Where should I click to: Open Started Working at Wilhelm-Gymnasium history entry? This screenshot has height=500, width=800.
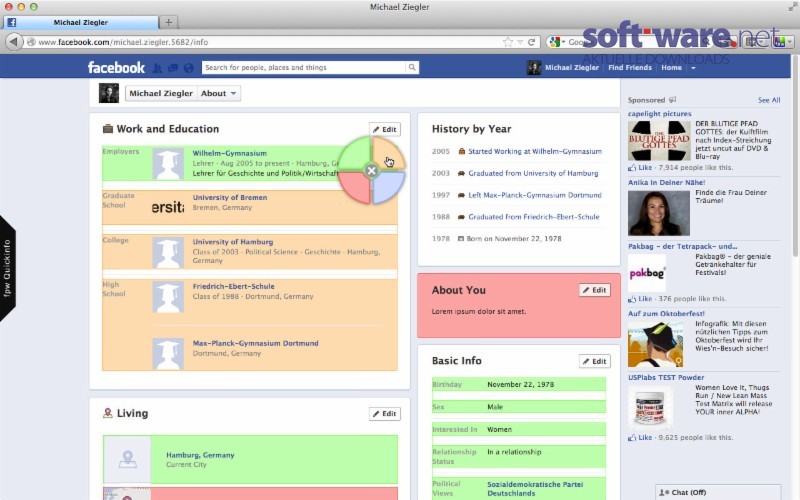(535, 152)
